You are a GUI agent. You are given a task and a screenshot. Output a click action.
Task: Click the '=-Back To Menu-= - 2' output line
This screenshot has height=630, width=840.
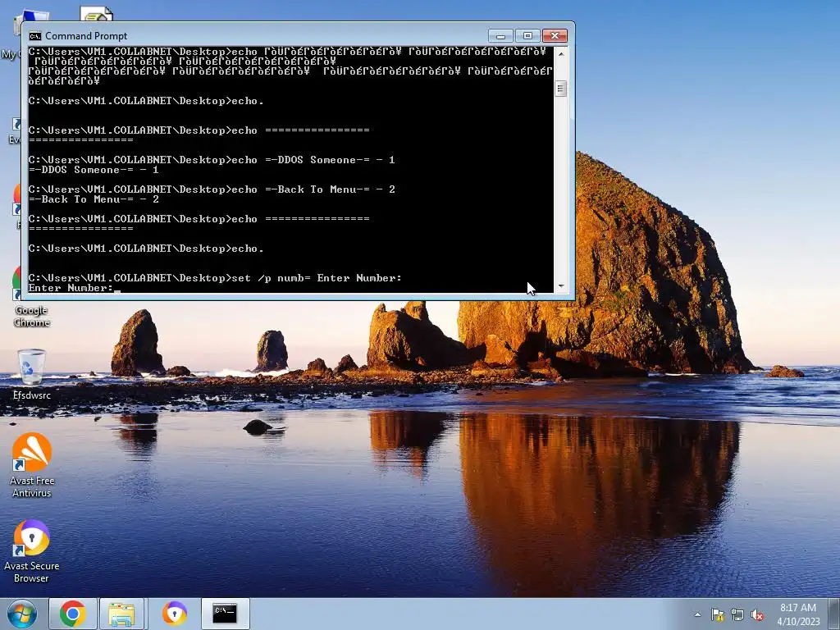point(94,199)
